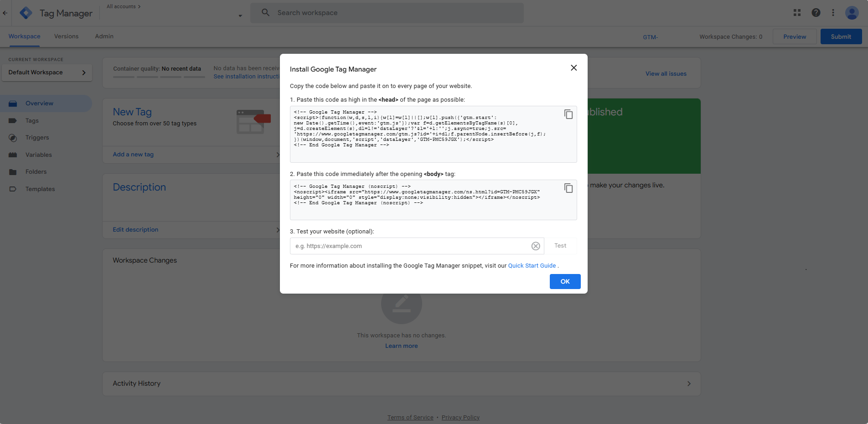
Task: Click the All accounts breadcrumb
Action: (x=124, y=6)
